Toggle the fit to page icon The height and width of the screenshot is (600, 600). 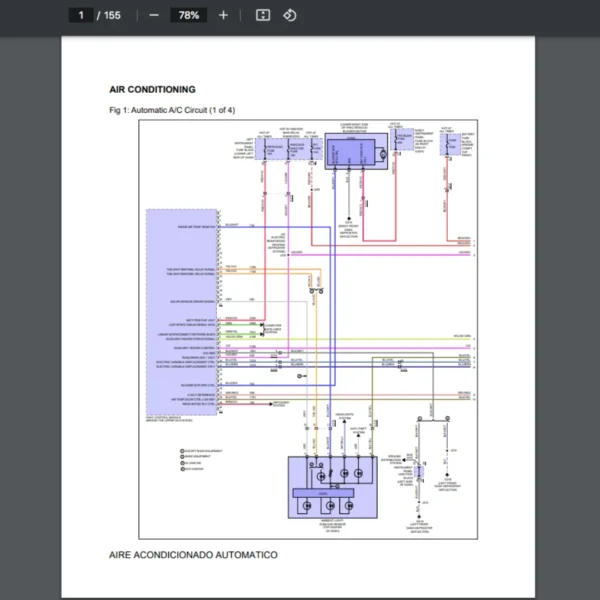pyautogui.click(x=262, y=15)
